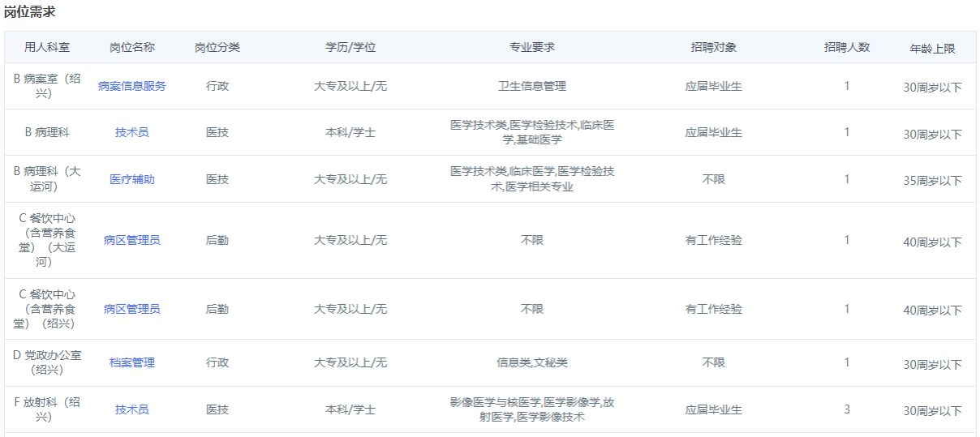980x437 pixels.
Task: Click the 招聘对象 column header
Action: (x=714, y=47)
